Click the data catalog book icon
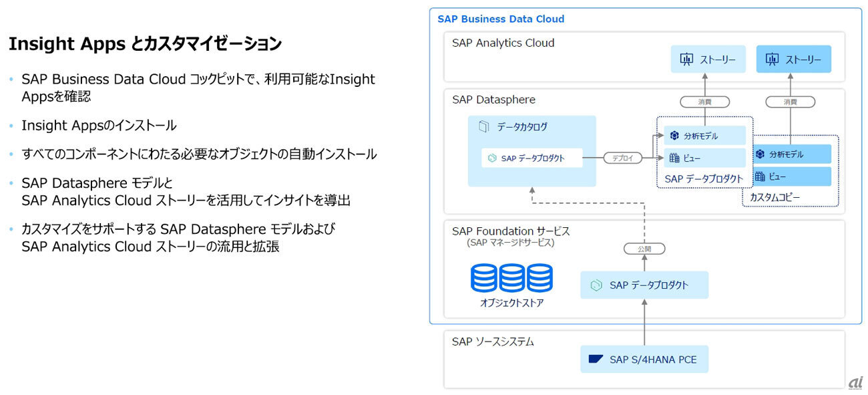This screenshot has width=868, height=395. (484, 127)
